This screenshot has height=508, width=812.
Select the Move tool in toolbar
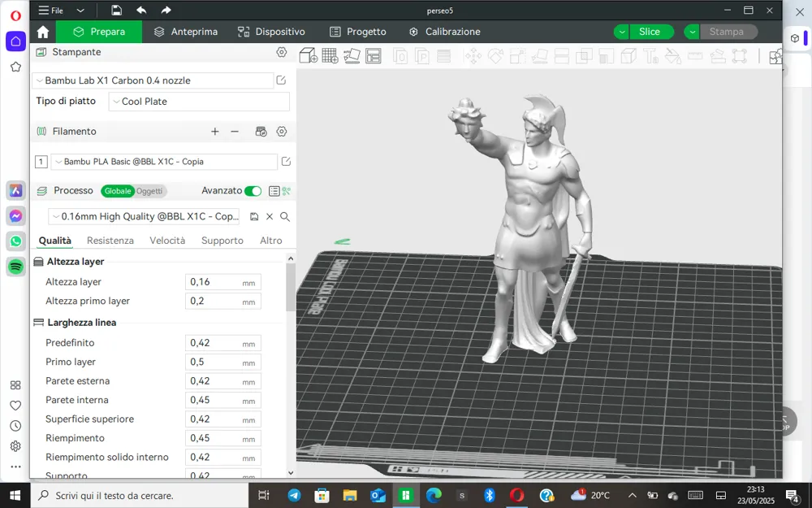[x=473, y=56]
